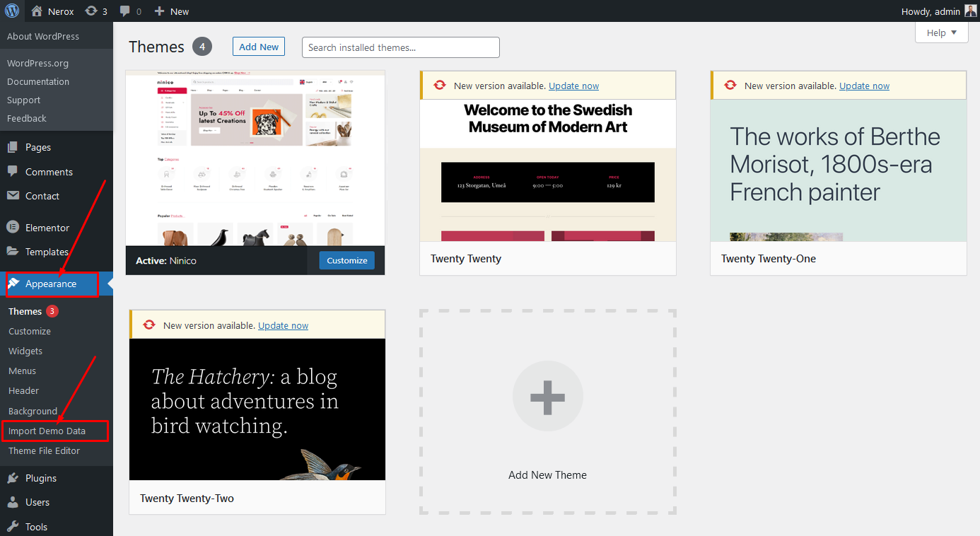Click the update icon on Twenty Twenty-Two
Image resolution: width=980 pixels, height=536 pixels.
click(x=149, y=325)
